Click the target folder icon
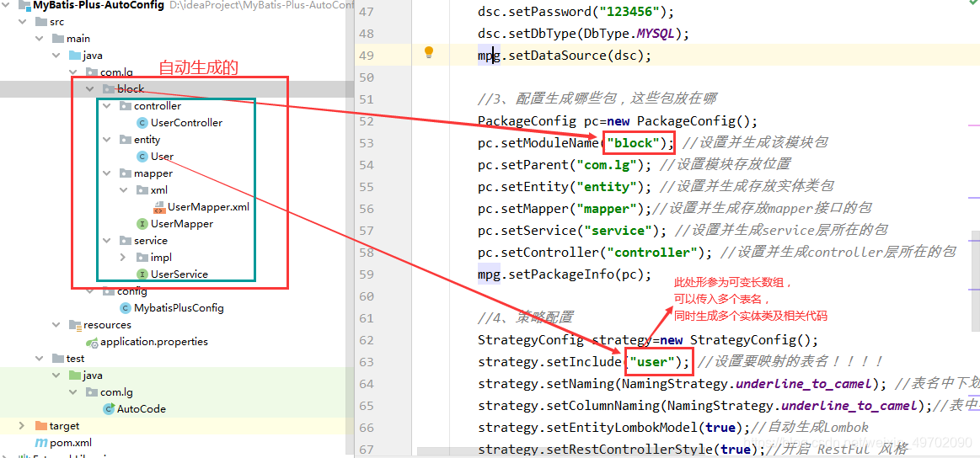 [x=41, y=426]
